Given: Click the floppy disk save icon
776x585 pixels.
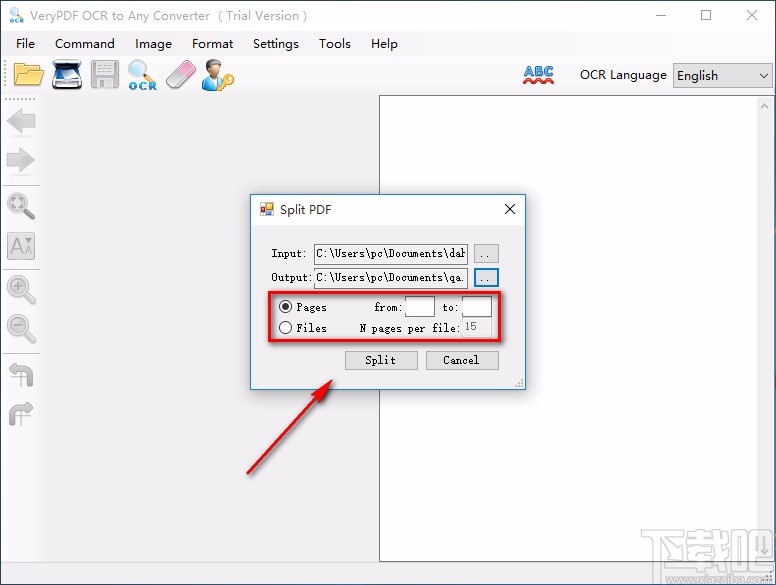Looking at the screenshot, I should (x=105, y=75).
